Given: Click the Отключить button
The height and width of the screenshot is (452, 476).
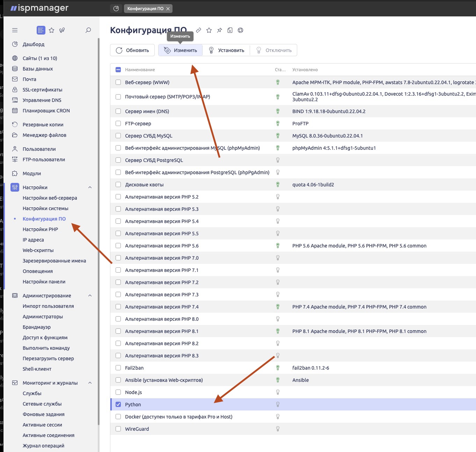Looking at the screenshot, I should coord(273,50).
